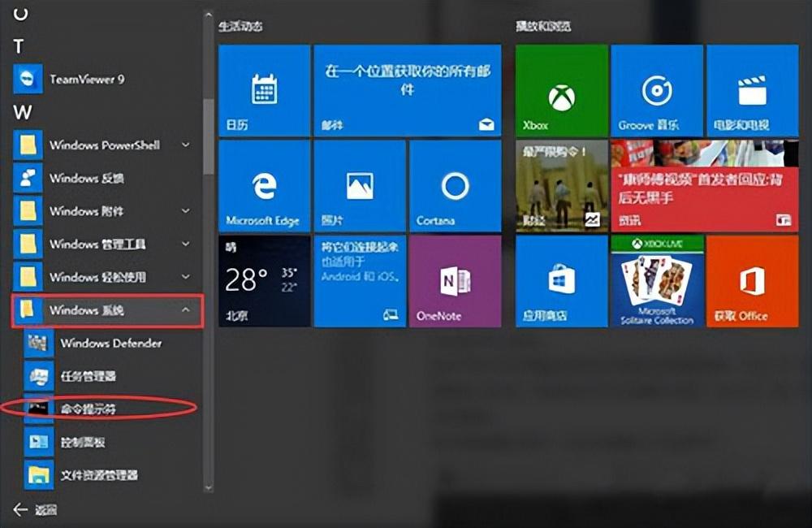Click the 生活动态 tile group header
The image size is (812, 528).
240,26
